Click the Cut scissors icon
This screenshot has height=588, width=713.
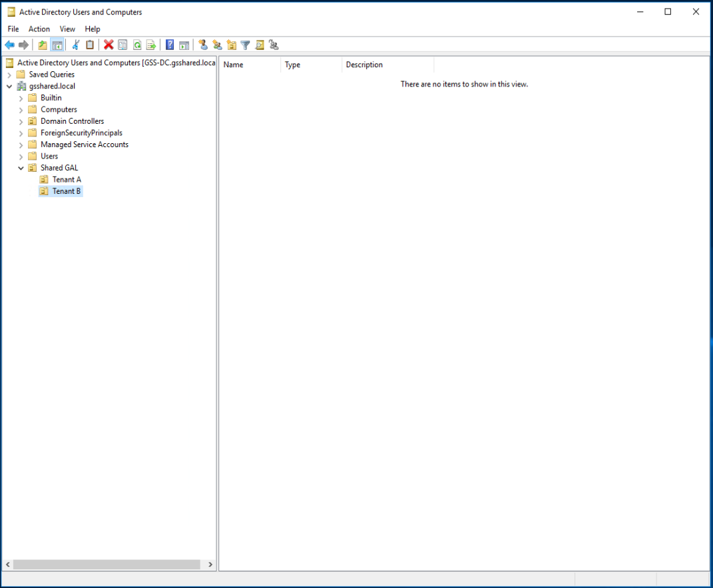[76, 45]
